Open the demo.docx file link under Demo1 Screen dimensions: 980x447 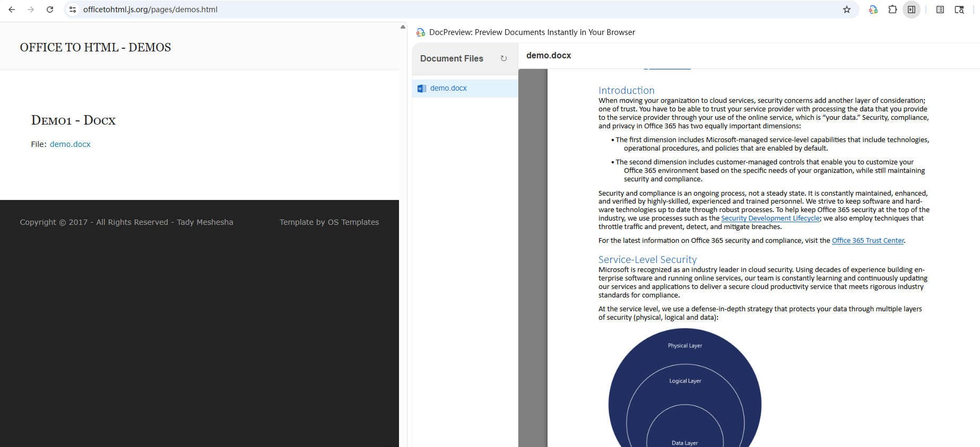(70, 144)
